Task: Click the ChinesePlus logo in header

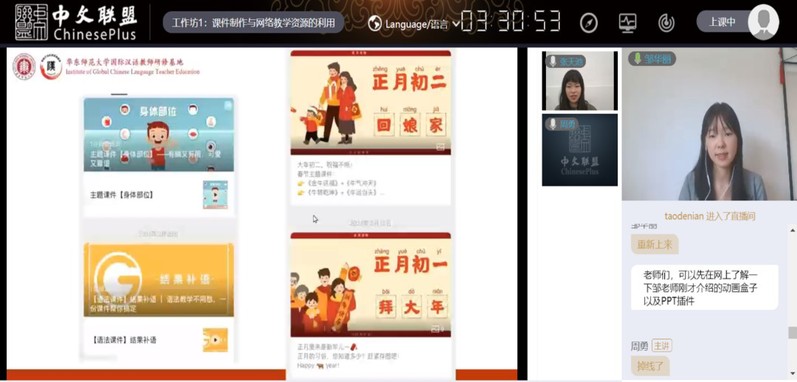Action: coord(76,22)
